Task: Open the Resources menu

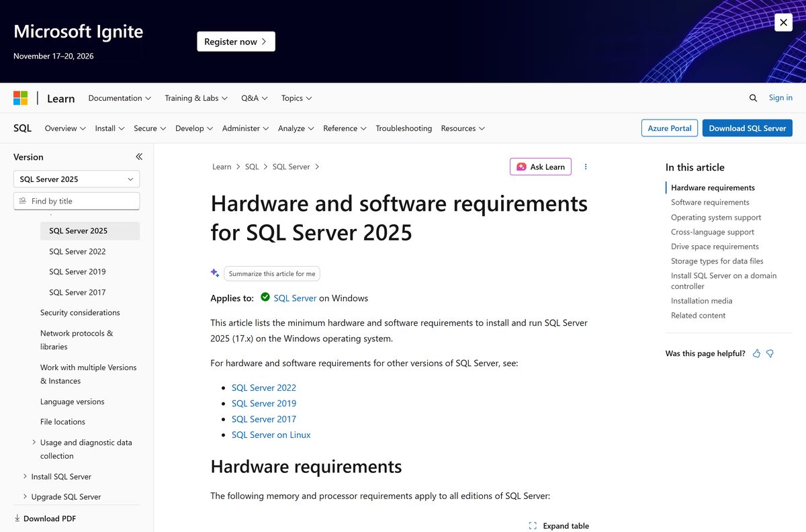Action: click(463, 128)
